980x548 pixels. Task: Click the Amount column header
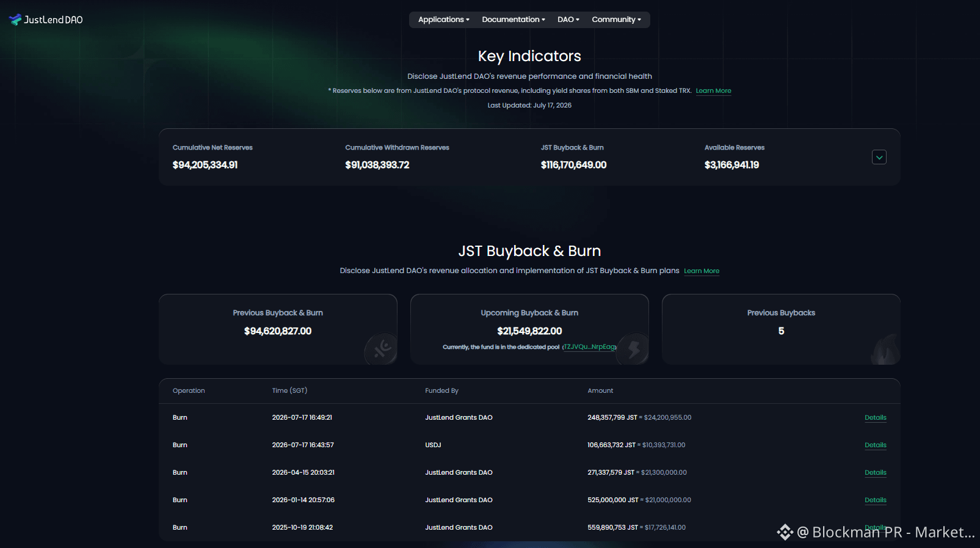click(600, 390)
